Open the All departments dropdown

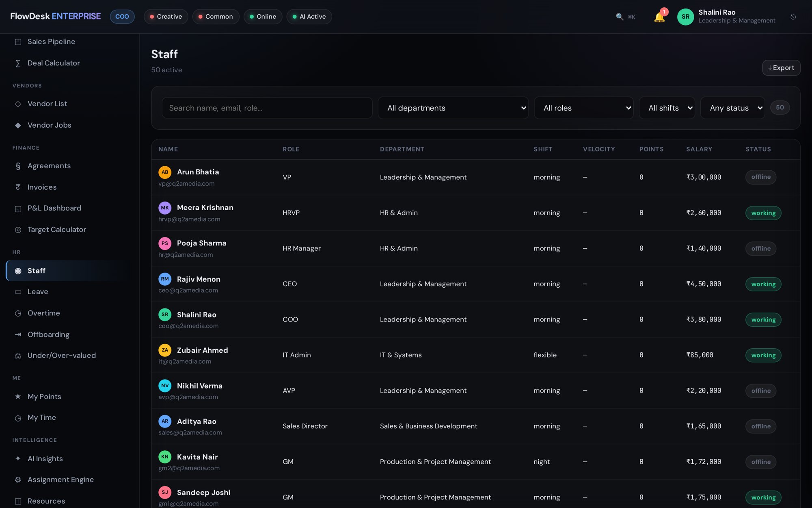453,108
